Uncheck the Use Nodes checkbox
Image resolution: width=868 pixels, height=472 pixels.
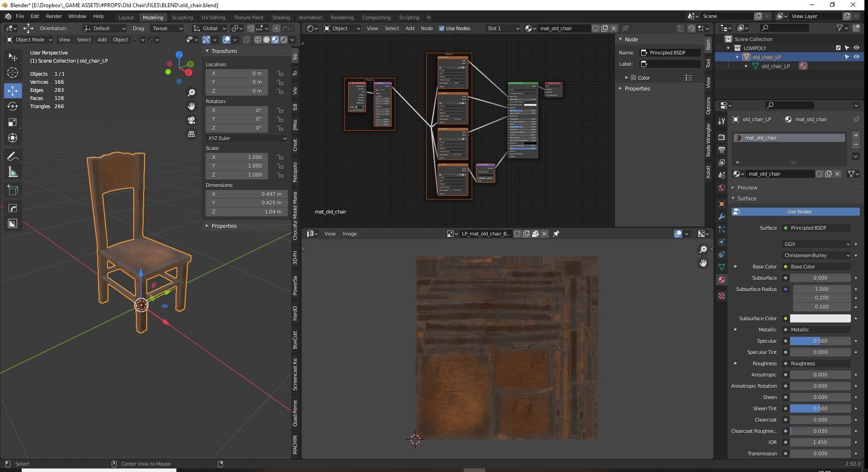(x=442, y=28)
